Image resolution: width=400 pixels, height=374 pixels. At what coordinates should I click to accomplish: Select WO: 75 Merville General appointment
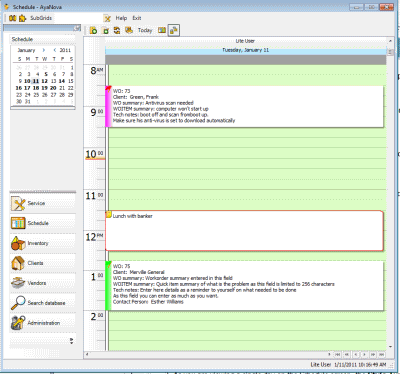[244, 286]
